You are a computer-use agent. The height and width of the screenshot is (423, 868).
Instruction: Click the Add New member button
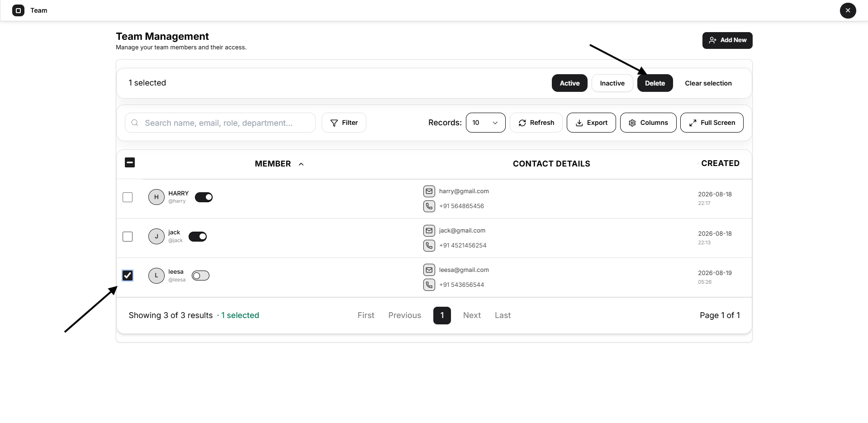(727, 40)
